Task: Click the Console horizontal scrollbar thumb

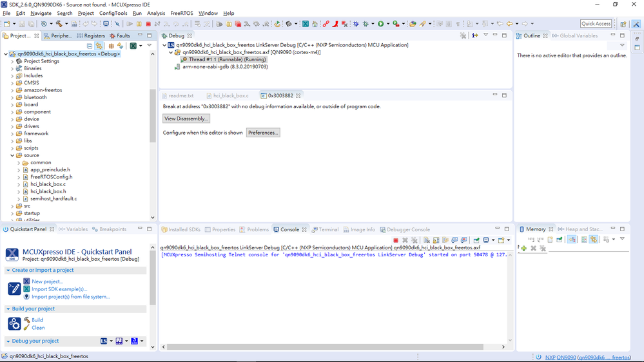Action: coord(324,347)
